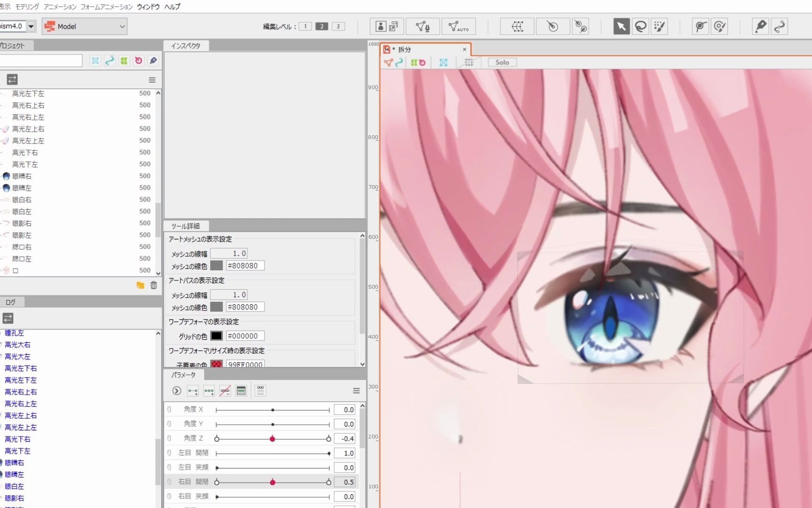
Task: Create a rotation deformer
Action: coord(553,26)
